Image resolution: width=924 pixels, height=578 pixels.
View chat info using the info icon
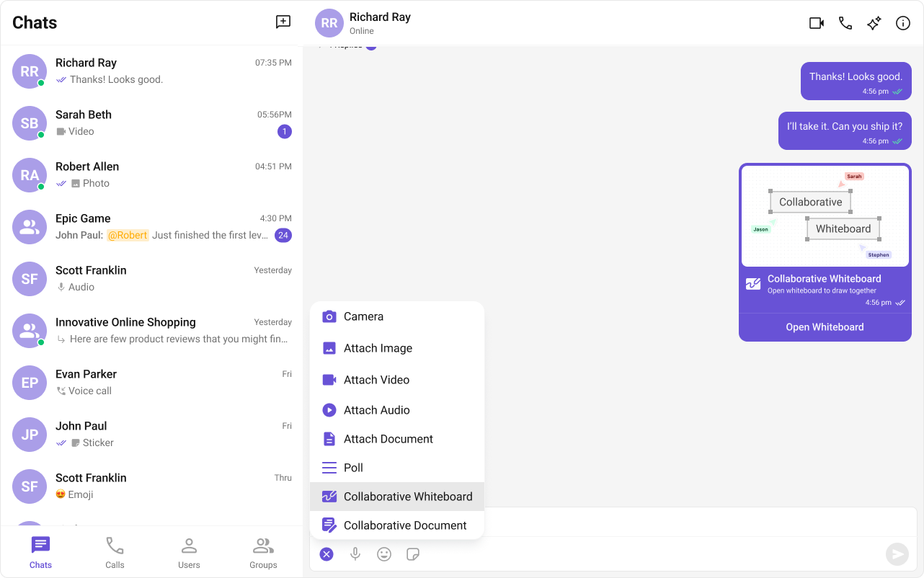click(x=902, y=22)
